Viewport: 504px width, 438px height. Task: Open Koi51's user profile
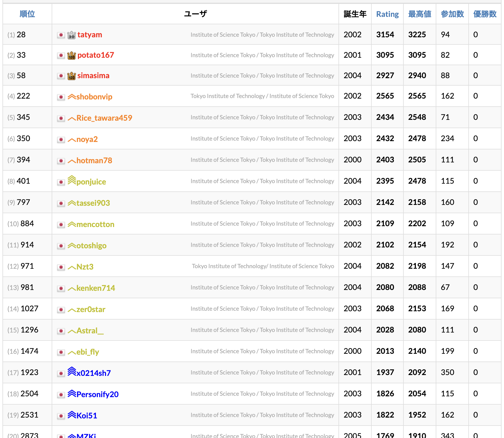coord(87,416)
